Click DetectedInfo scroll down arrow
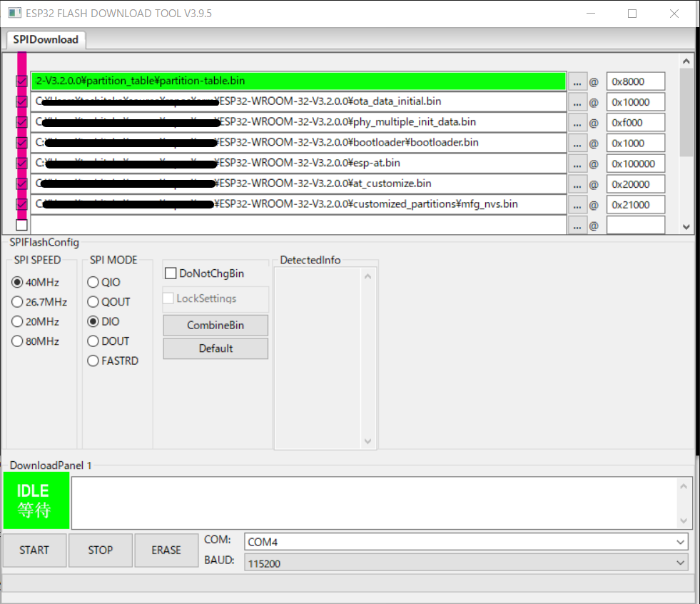The height and width of the screenshot is (604, 700). tap(368, 441)
